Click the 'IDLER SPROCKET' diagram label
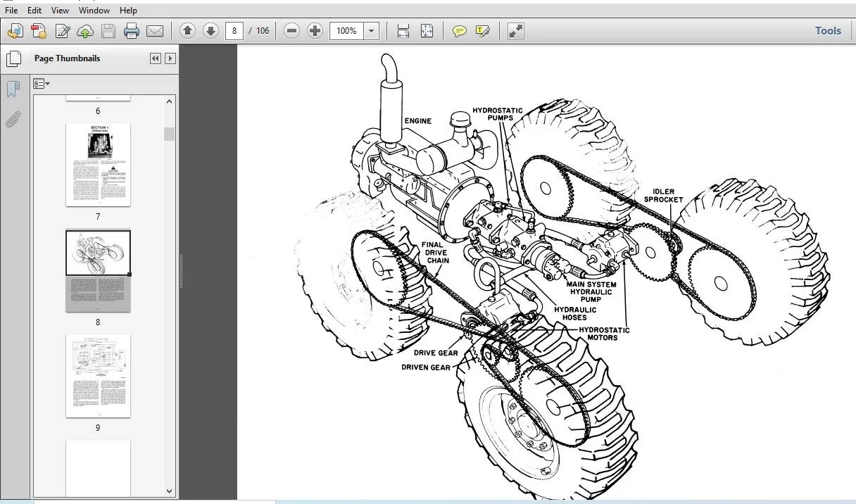Image resolution: width=856 pixels, height=504 pixels. [663, 196]
